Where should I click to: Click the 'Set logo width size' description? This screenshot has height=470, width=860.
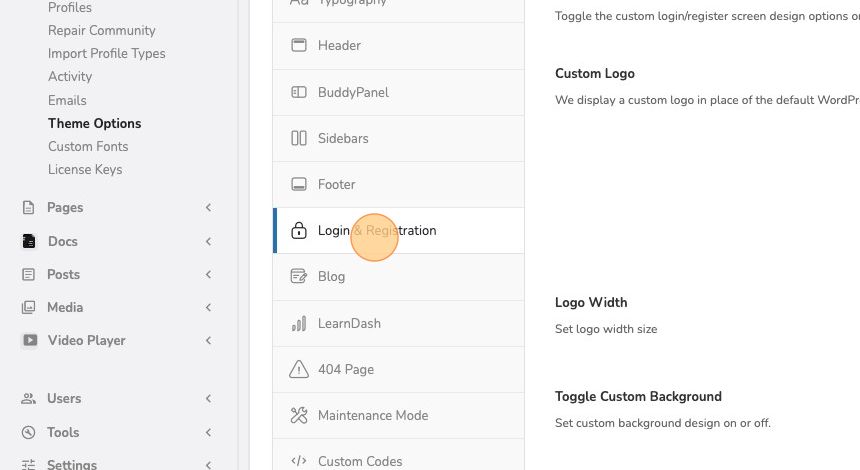click(606, 329)
